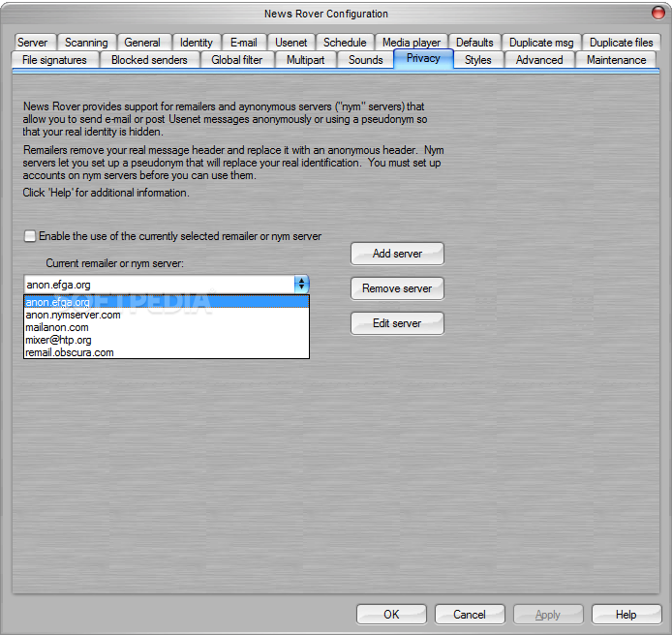This screenshot has width=672, height=635.
Task: Click the active Privacy tab
Action: point(423,58)
